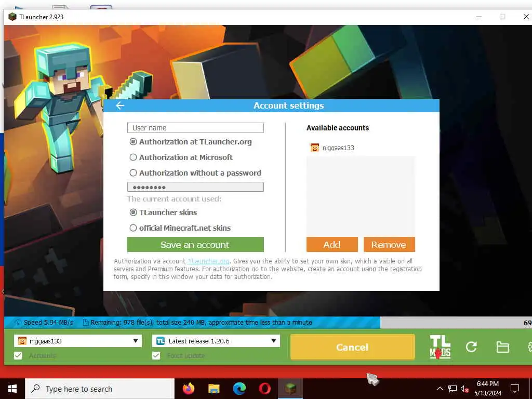Click the password input field
This screenshot has height=399, width=532.
click(195, 187)
